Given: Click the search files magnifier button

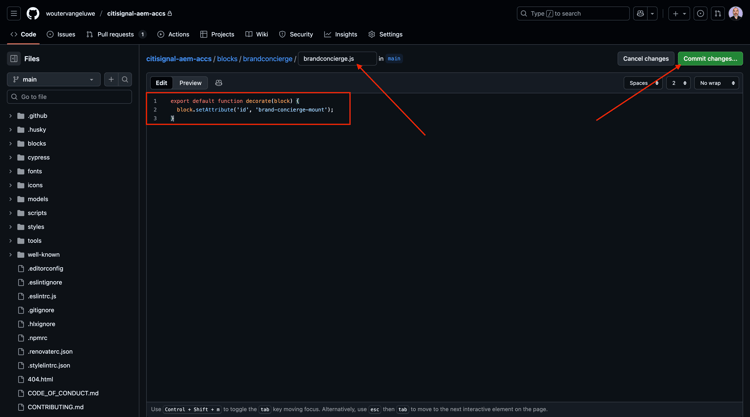Looking at the screenshot, I should click(125, 79).
